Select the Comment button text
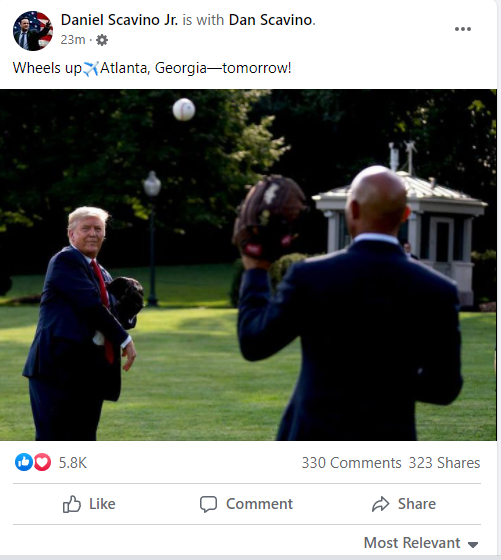The height and width of the screenshot is (560, 501). click(259, 504)
